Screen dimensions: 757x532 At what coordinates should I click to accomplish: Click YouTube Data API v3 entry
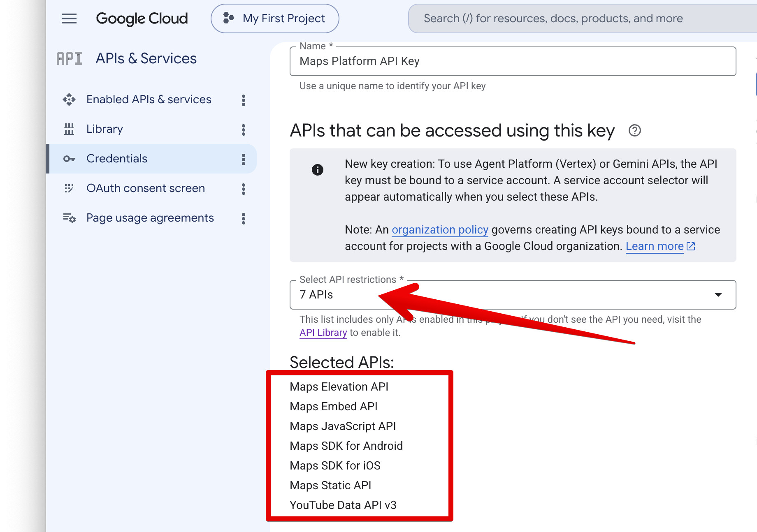point(343,505)
